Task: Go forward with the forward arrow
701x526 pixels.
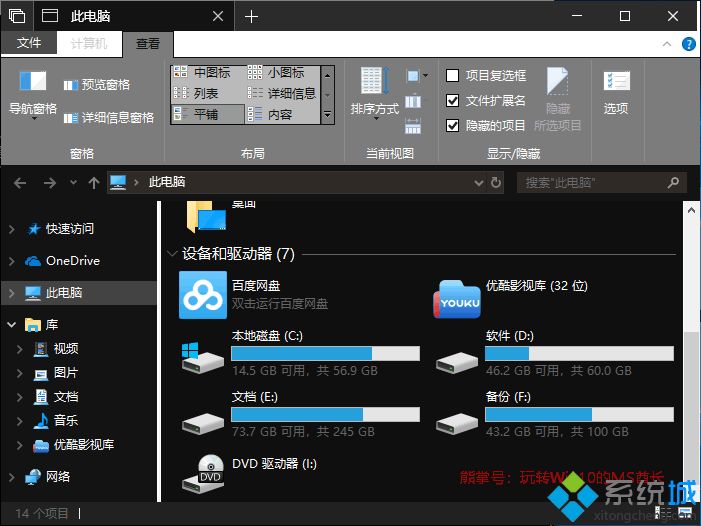Action: (x=49, y=182)
